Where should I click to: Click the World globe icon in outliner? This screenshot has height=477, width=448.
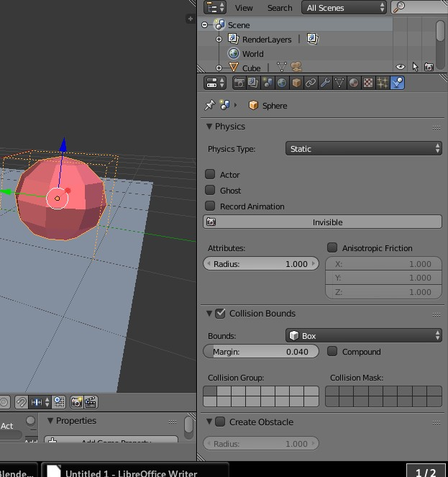pos(233,53)
